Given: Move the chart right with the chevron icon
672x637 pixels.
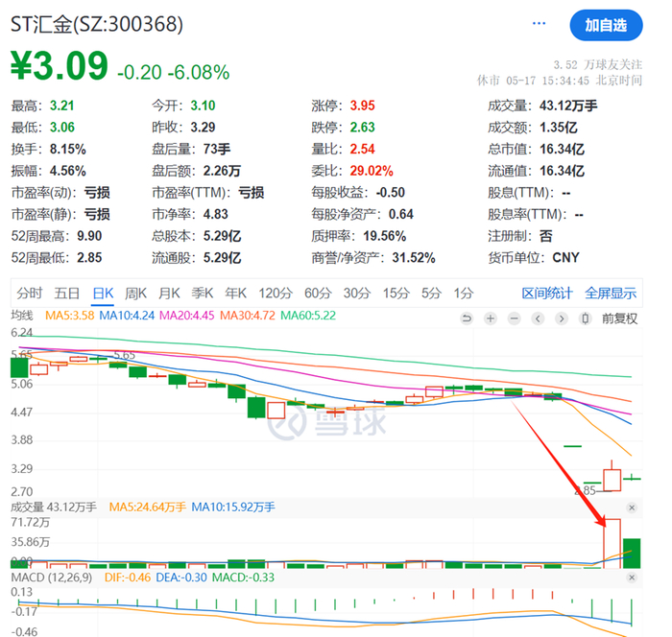Looking at the screenshot, I should 562,318.
